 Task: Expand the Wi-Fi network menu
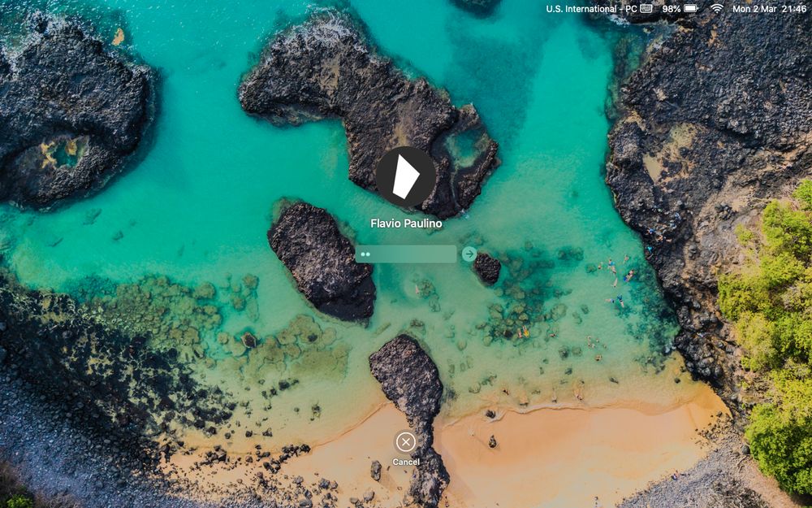coord(717,9)
